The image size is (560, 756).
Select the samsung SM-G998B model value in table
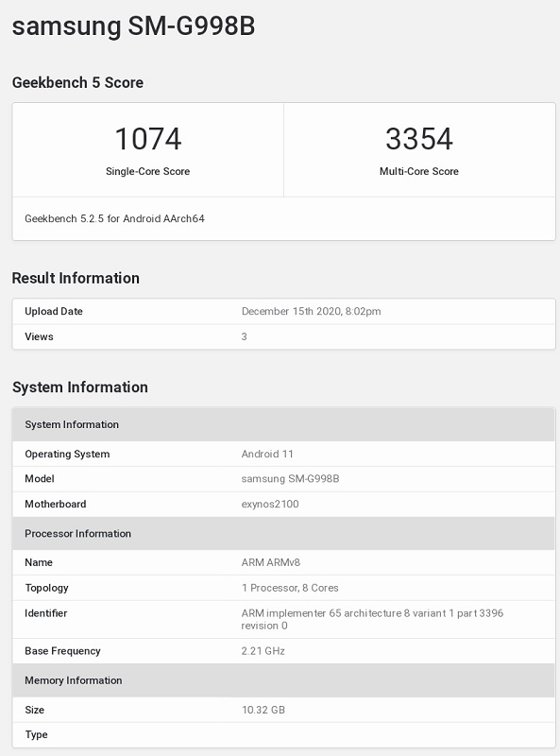click(x=290, y=479)
